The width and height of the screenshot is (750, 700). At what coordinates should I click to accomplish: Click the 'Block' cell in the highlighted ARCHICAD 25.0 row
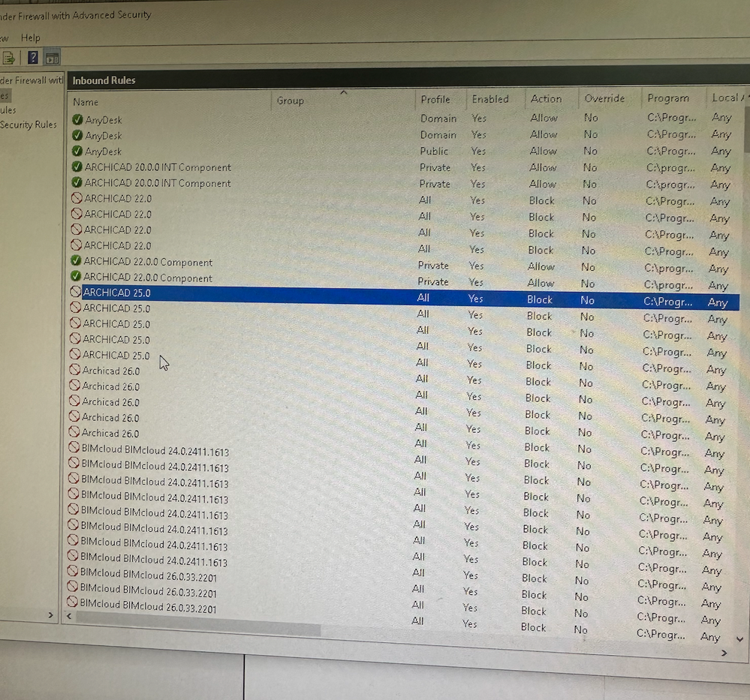(540, 300)
